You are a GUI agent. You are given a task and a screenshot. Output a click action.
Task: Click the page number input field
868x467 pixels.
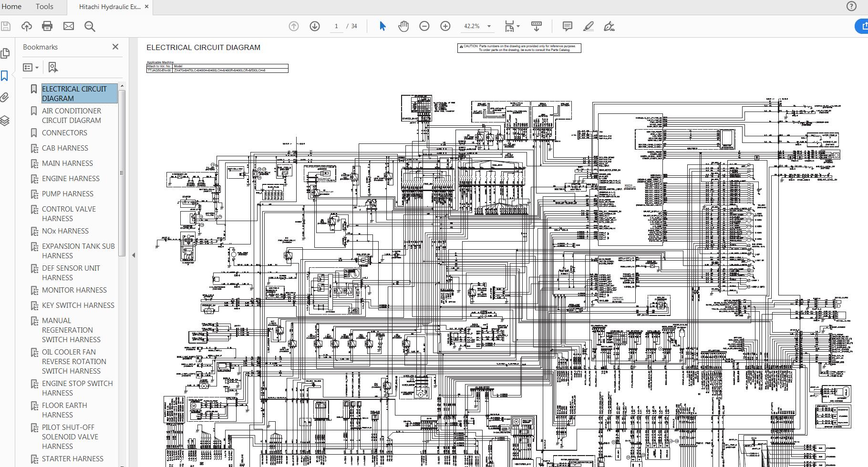(336, 26)
